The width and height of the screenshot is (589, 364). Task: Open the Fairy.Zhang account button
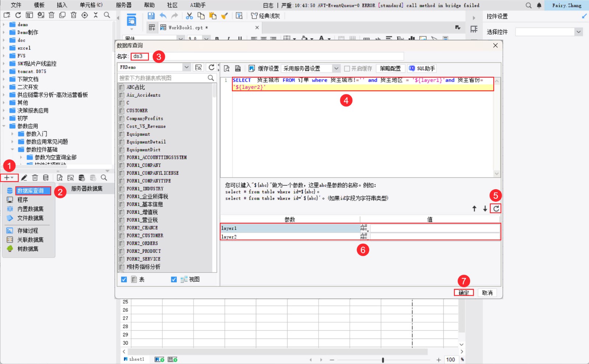click(567, 5)
